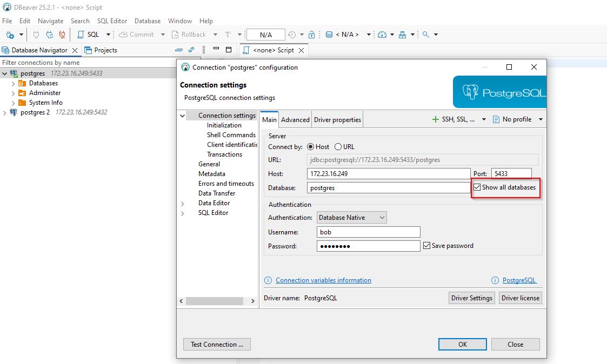Open the SQL Editor menu

[x=112, y=21]
